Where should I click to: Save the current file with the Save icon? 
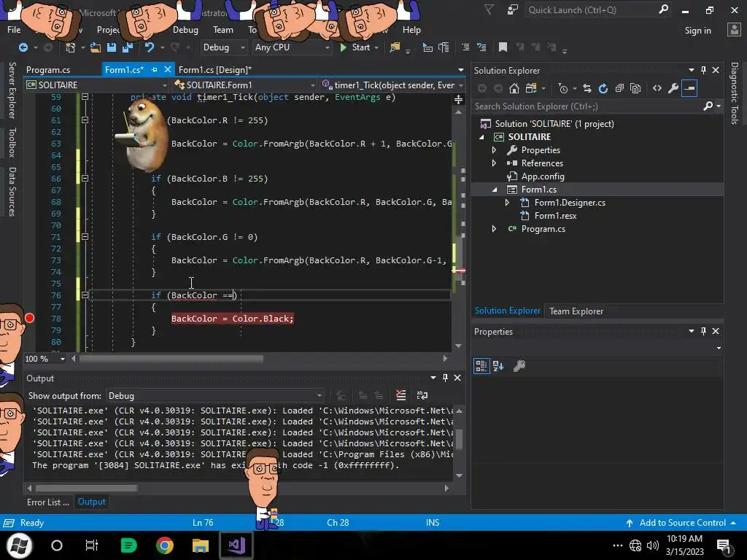click(x=112, y=47)
